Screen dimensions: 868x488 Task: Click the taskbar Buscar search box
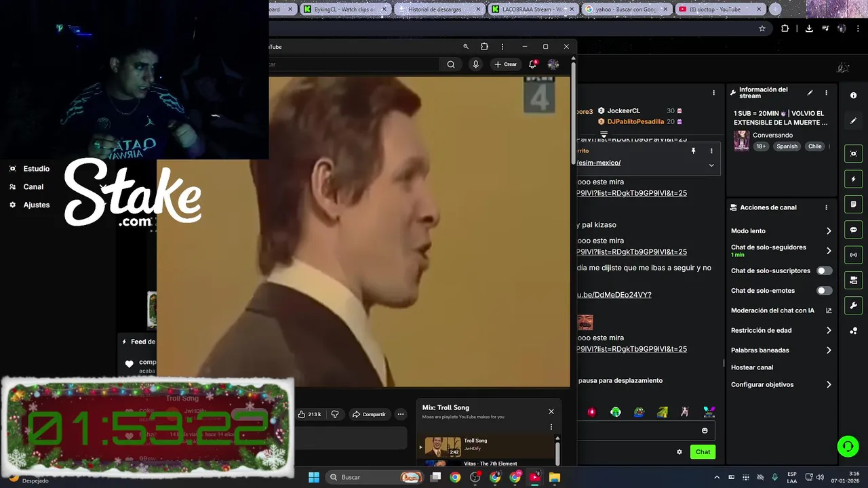[x=374, y=477]
